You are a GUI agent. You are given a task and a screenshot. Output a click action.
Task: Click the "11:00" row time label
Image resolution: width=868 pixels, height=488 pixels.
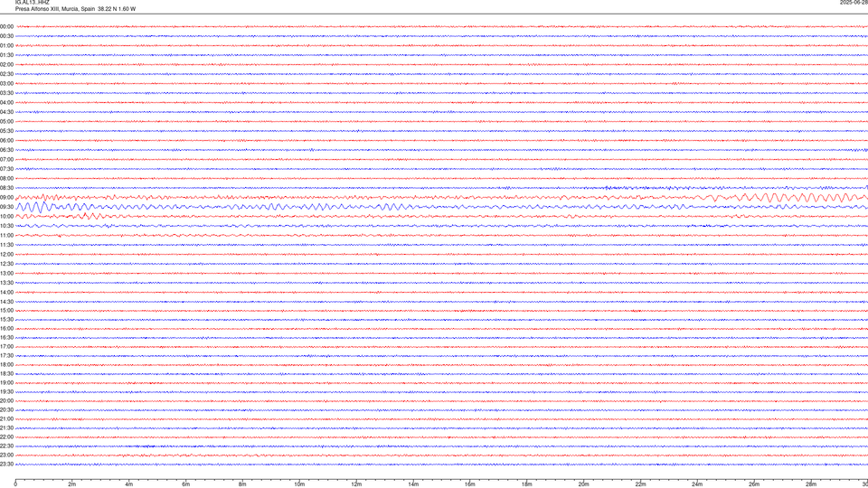coord(6,236)
